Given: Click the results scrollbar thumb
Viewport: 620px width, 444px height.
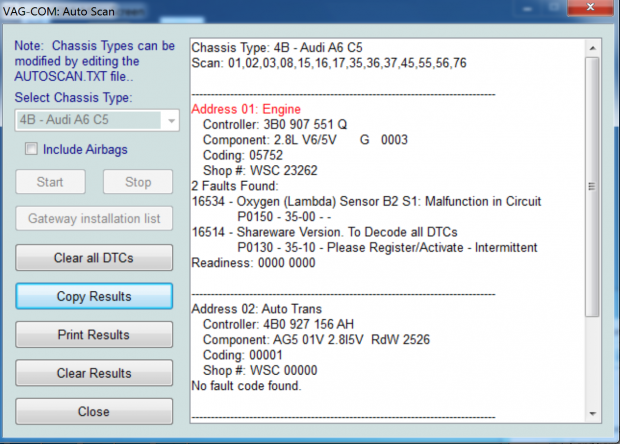Looking at the screenshot, I should [592, 187].
